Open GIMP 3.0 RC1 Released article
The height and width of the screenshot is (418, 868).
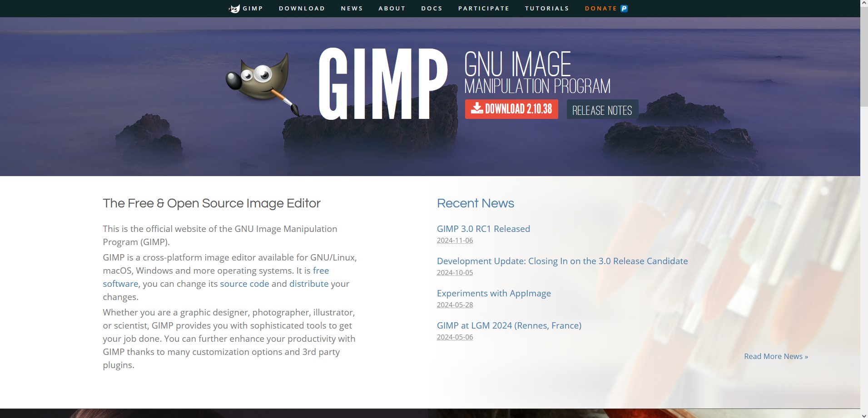coord(483,229)
